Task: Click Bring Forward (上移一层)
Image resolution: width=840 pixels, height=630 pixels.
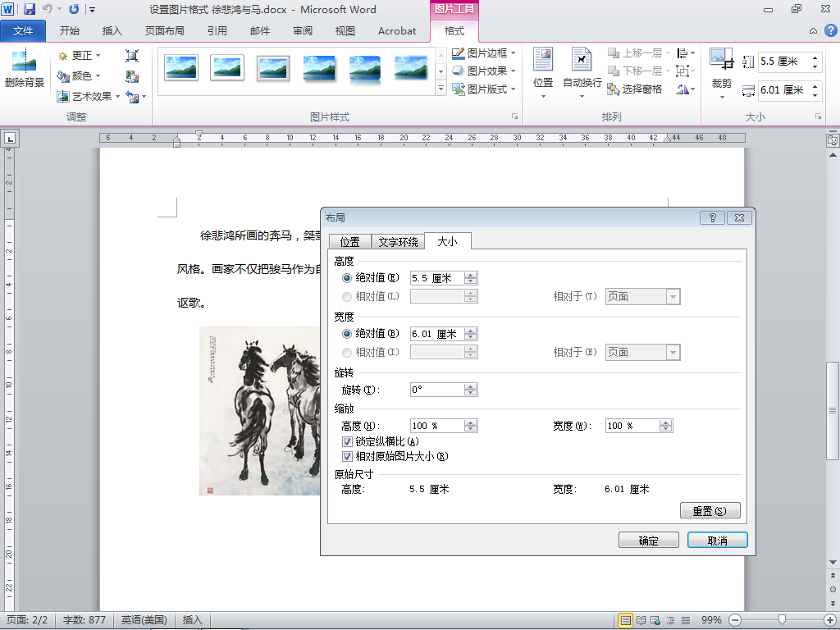Action: click(636, 53)
